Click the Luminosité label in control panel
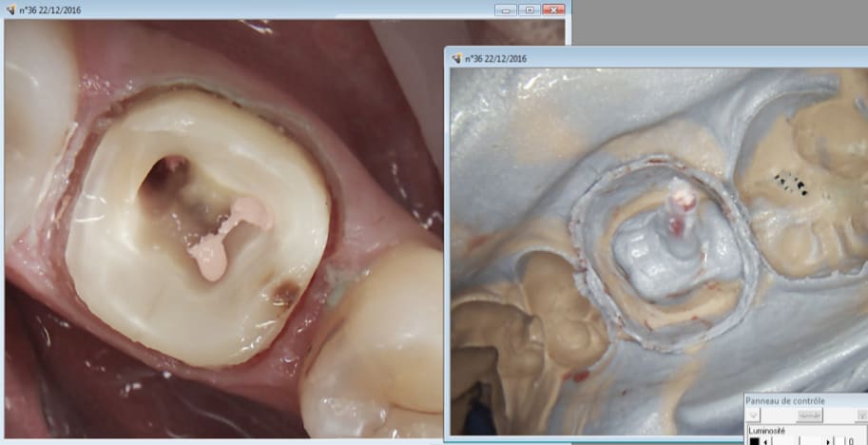 (768, 430)
